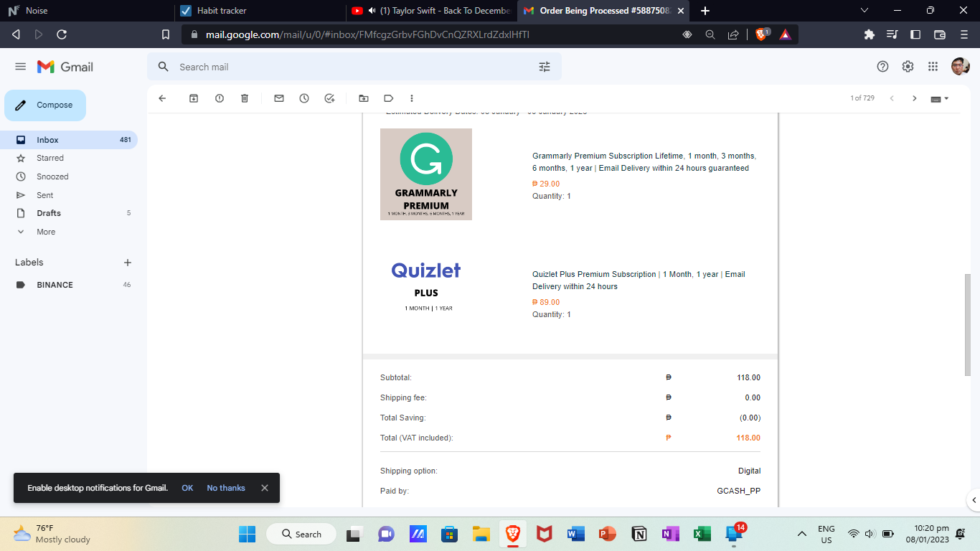
Task: Expand More in the Gmail sidebar
Action: pos(46,232)
